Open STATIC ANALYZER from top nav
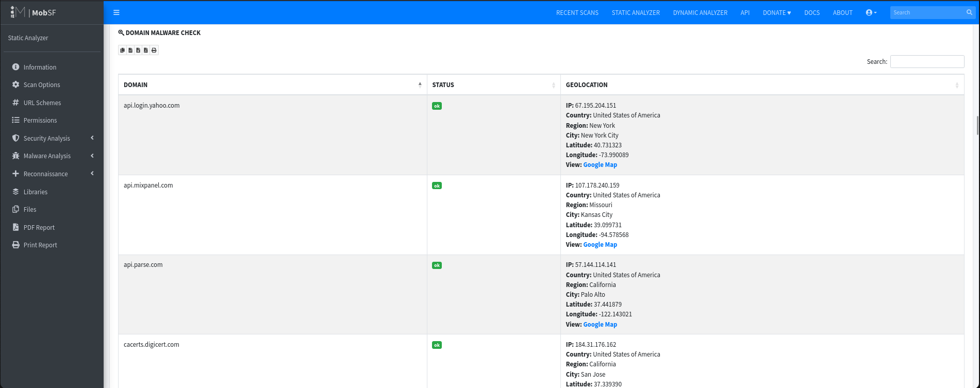Image resolution: width=980 pixels, height=388 pixels. coord(636,12)
